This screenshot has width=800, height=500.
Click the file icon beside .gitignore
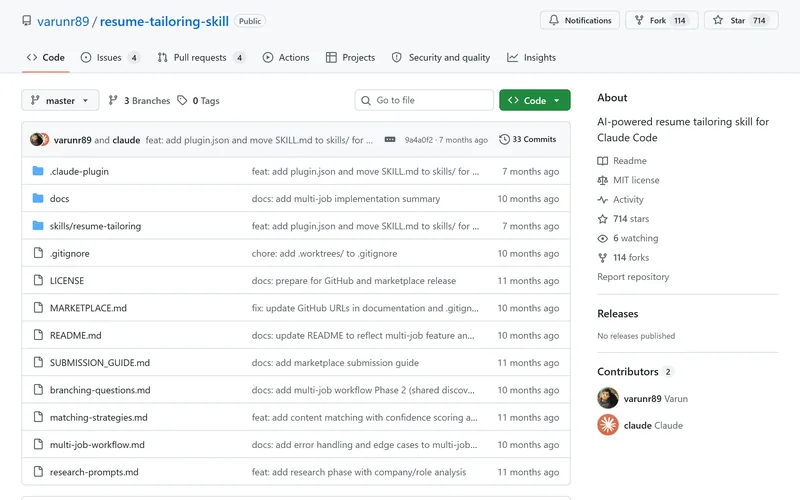click(38, 253)
